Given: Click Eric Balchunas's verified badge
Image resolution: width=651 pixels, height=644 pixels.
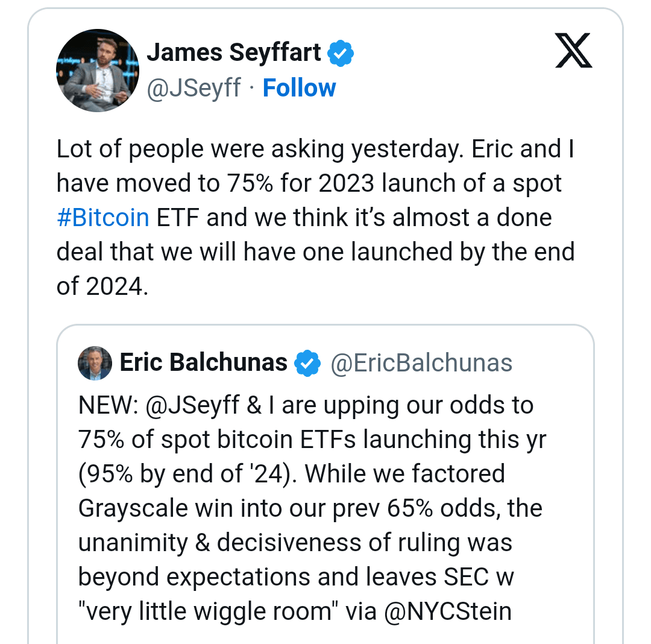Looking at the screenshot, I should [308, 362].
